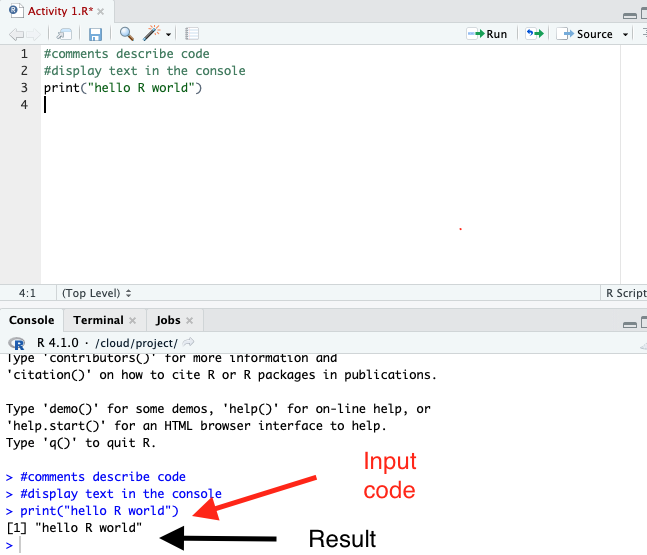
Task: Click the code tools magic wand
Action: (152, 34)
